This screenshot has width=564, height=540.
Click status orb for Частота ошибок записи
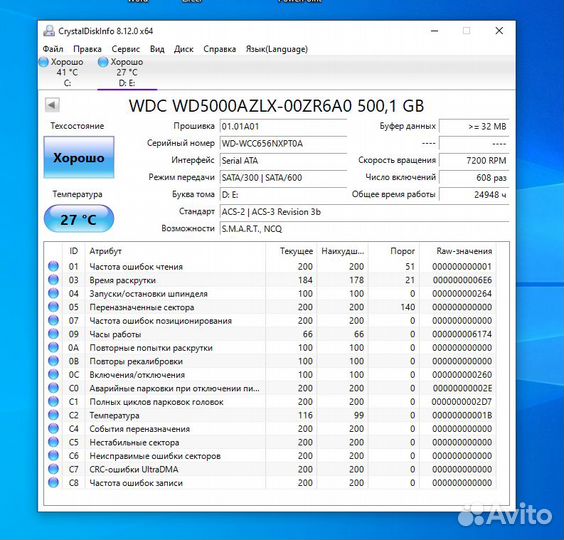(x=53, y=482)
